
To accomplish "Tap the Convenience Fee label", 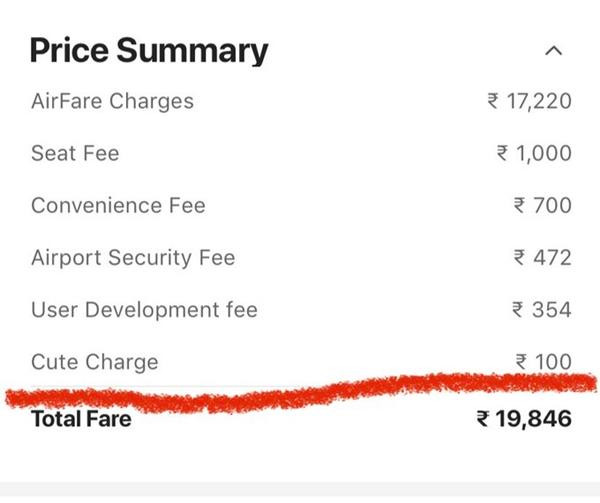I will [x=118, y=205].
